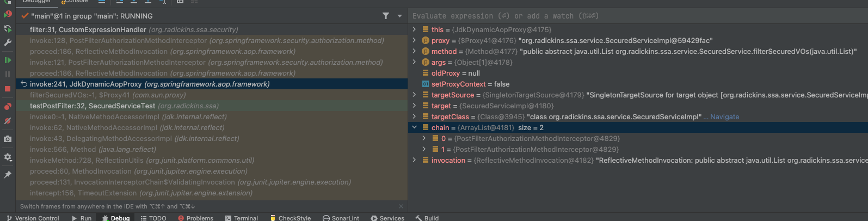Click the field icon beside 'this'
Viewport: 868px width, 221px height.
[426, 29]
